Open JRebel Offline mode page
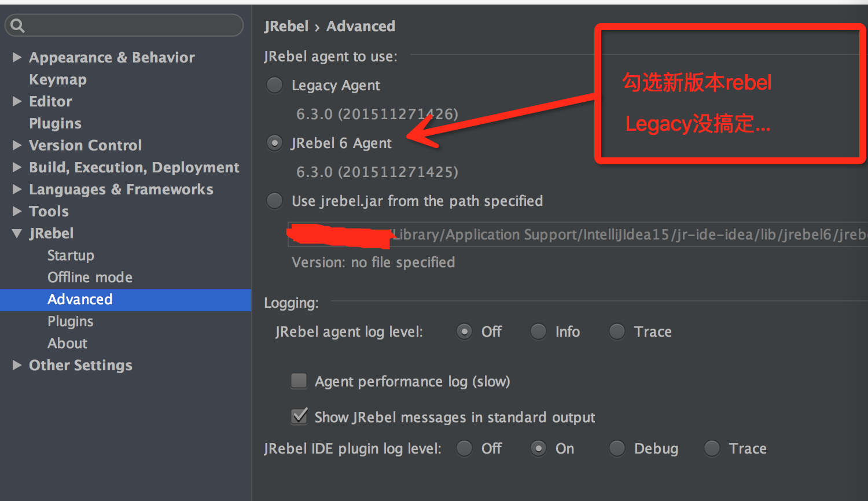This screenshot has height=501, width=868. pyautogui.click(x=90, y=277)
